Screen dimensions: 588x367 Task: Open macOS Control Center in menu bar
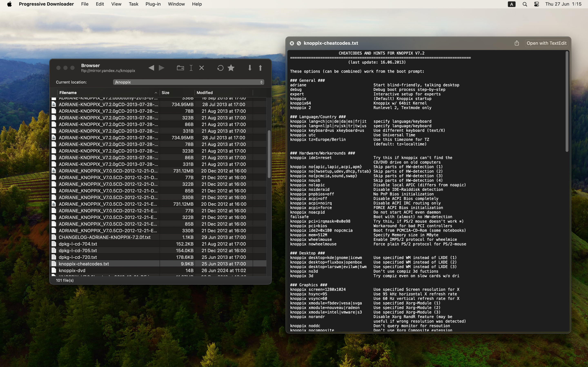click(537, 4)
